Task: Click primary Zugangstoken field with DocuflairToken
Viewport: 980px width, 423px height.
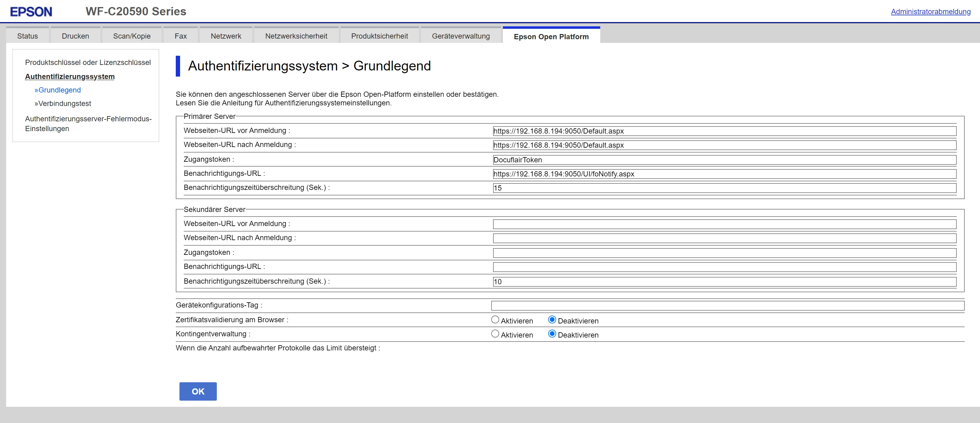Action: click(x=724, y=160)
